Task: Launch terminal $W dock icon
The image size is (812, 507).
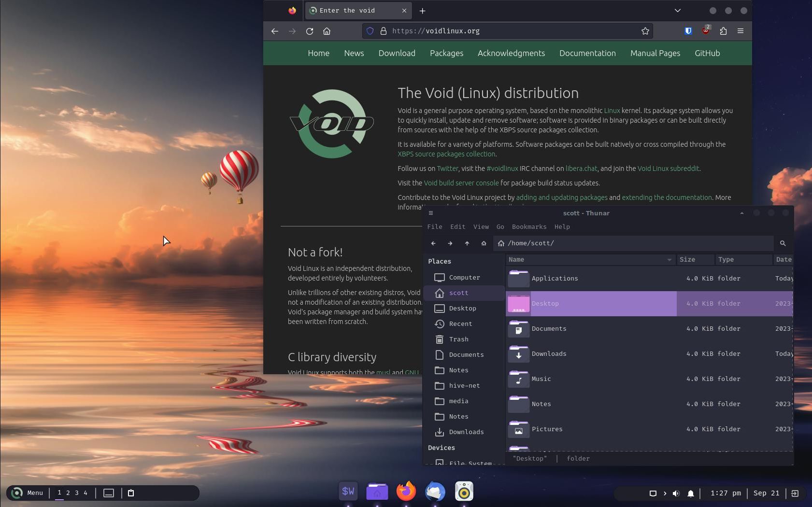Action: tap(348, 492)
